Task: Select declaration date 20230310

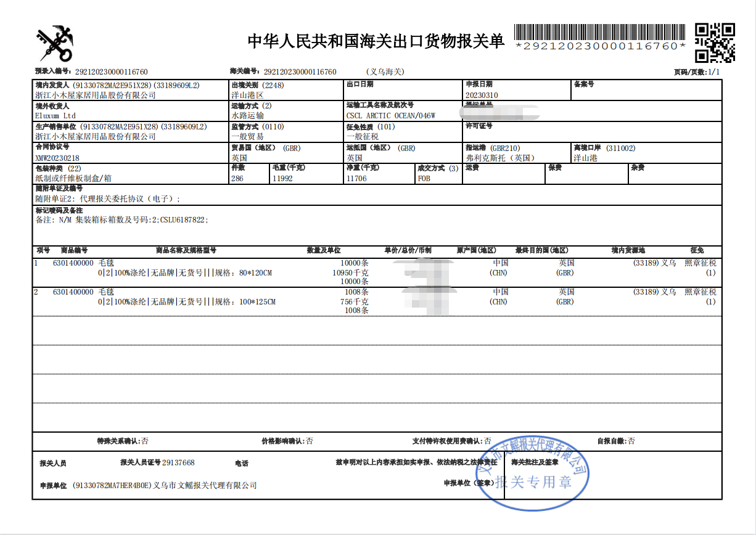Action: (x=482, y=96)
